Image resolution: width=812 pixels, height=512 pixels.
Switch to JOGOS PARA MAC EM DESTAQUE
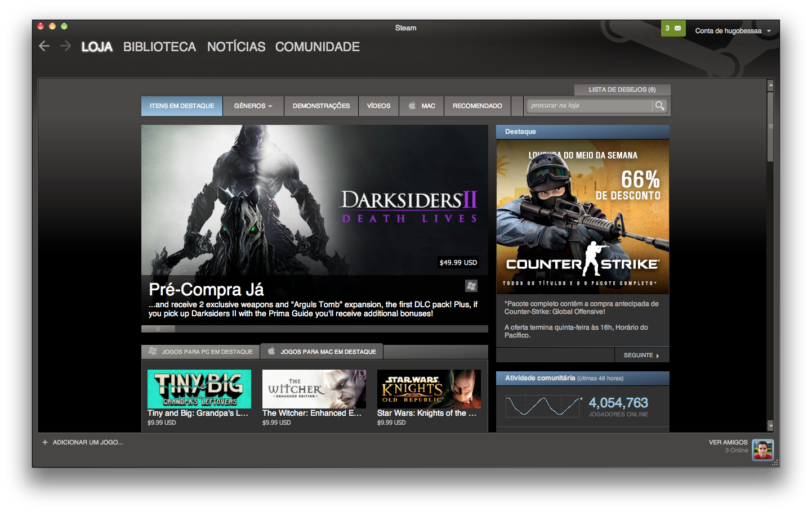coord(322,352)
